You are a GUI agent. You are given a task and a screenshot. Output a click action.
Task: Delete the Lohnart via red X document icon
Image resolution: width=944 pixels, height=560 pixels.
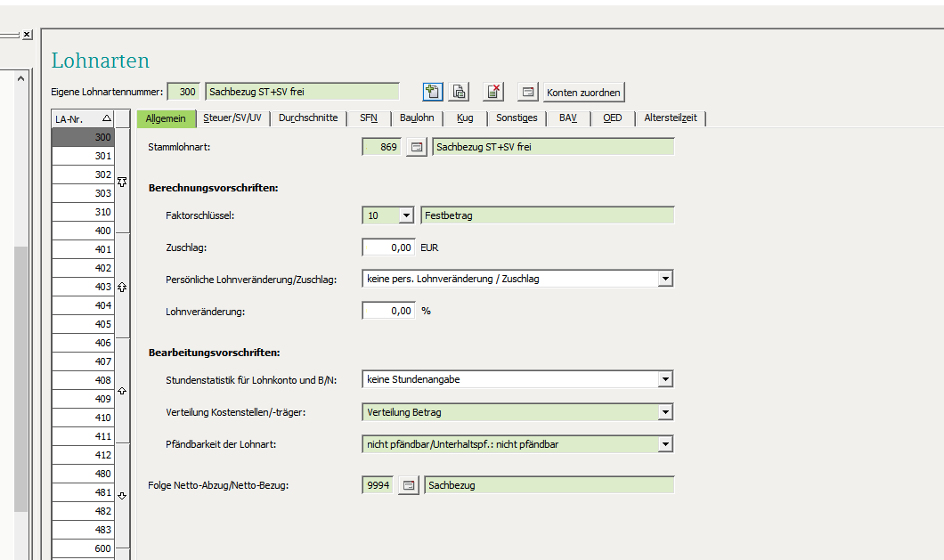coord(492,91)
